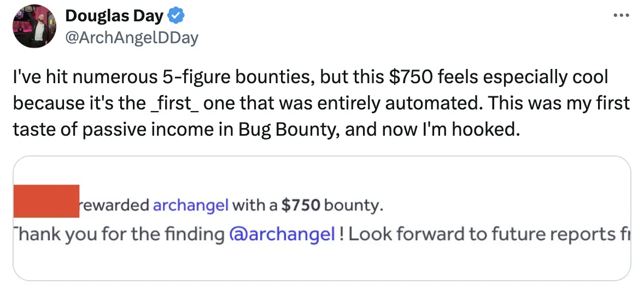Open the archangel username link after "rewarded"
The width and height of the screenshot is (644, 290).
pyautogui.click(x=191, y=206)
